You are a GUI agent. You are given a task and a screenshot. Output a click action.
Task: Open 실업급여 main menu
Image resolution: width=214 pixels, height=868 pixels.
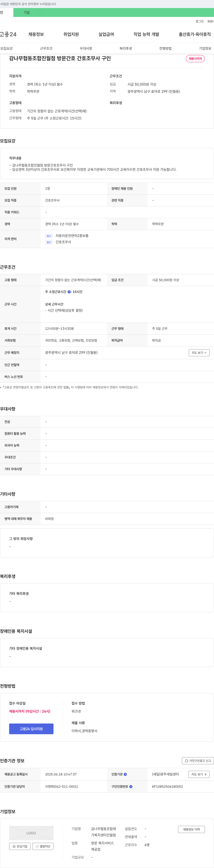[106, 34]
